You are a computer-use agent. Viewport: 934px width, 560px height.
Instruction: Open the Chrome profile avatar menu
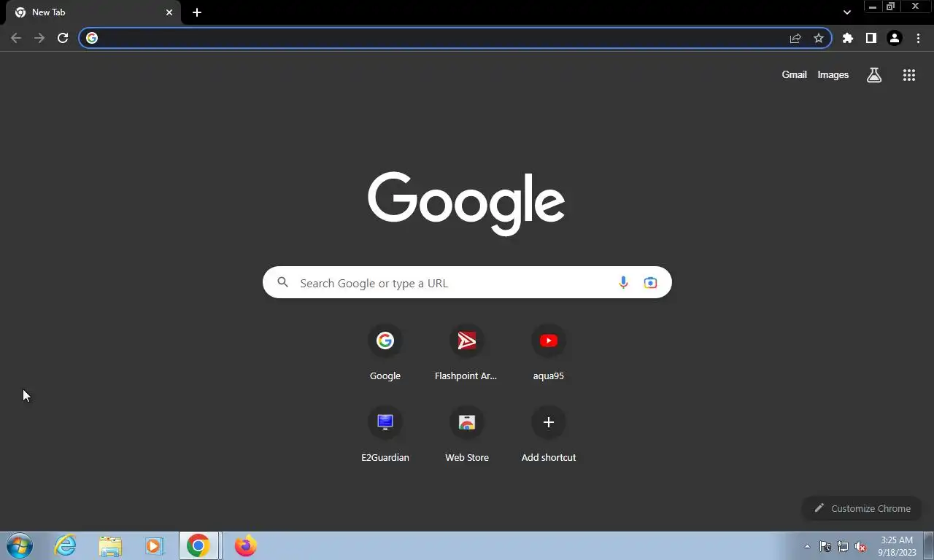click(895, 38)
